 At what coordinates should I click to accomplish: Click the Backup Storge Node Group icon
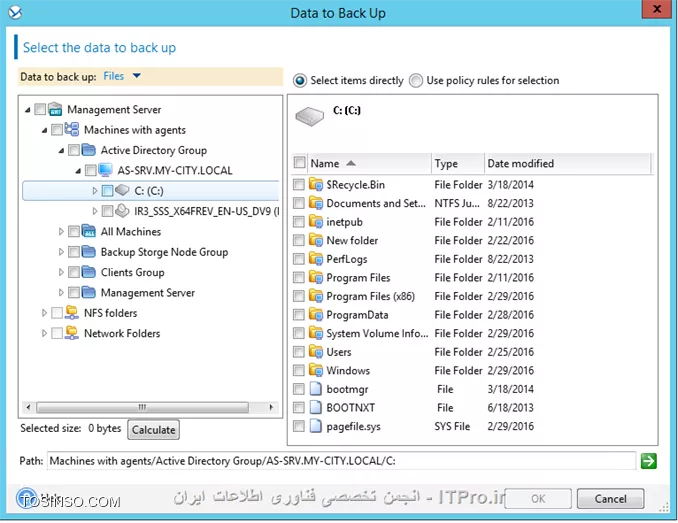pyautogui.click(x=89, y=251)
